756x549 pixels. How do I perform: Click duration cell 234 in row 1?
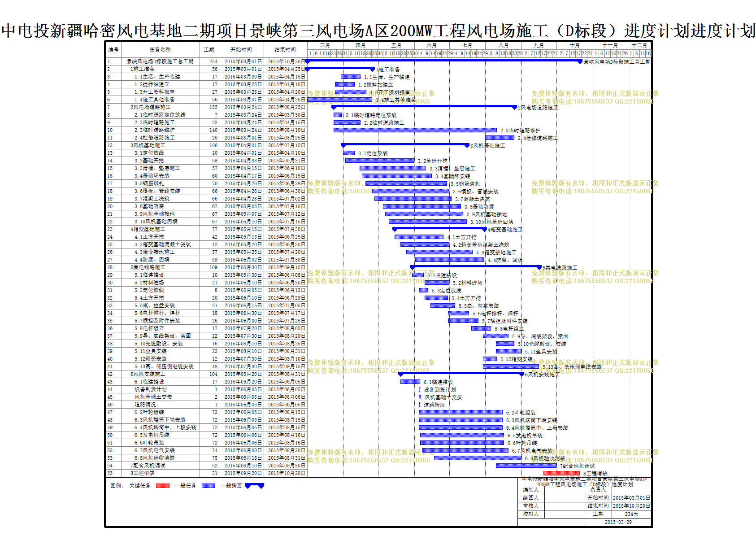pyautogui.click(x=209, y=61)
